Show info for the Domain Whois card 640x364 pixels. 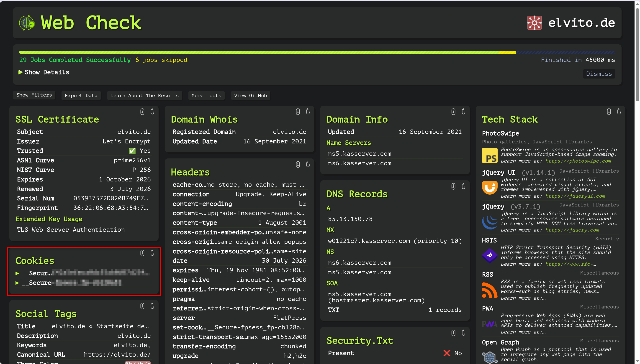[298, 112]
